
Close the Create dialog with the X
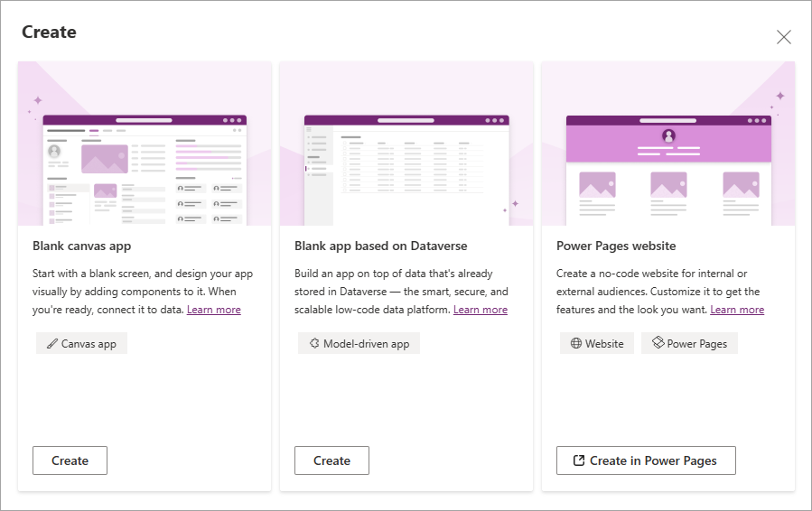[783, 37]
